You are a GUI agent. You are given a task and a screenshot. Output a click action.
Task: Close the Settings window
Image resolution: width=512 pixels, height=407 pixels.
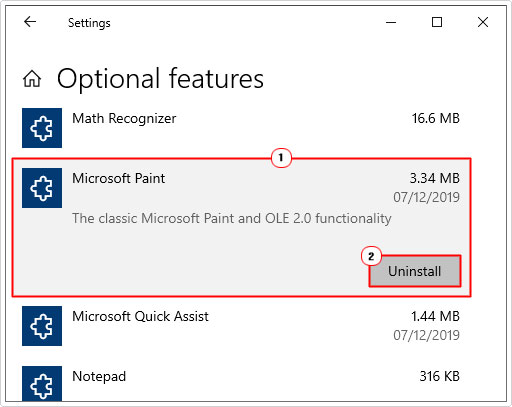coord(483,23)
